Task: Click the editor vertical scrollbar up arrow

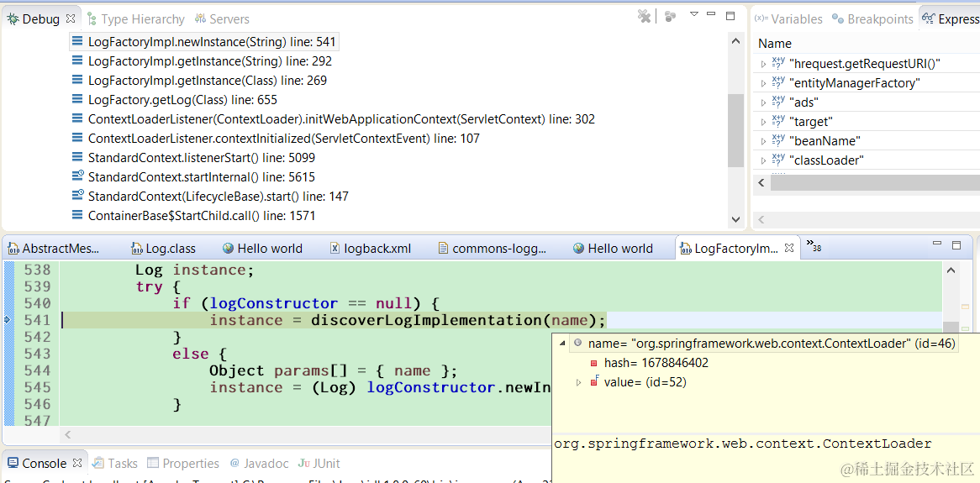Action: pos(950,270)
